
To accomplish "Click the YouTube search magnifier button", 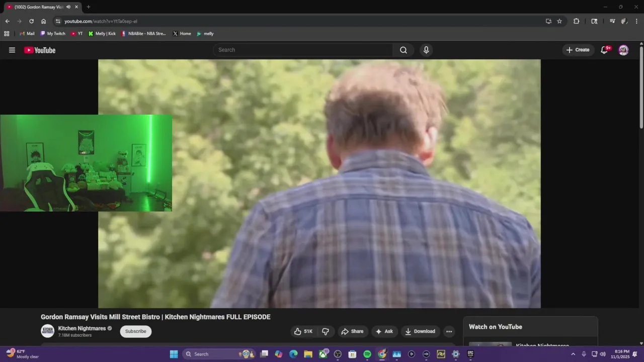I will coord(404,50).
